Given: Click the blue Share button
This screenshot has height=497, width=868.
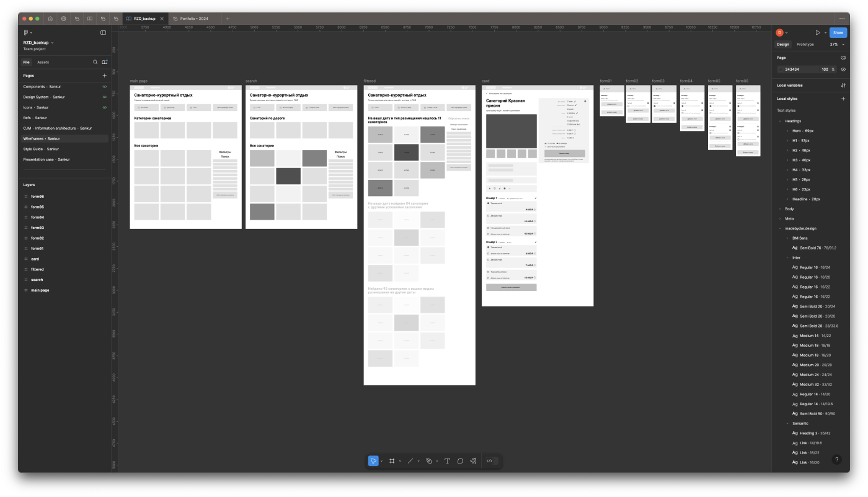Looking at the screenshot, I should (x=838, y=33).
